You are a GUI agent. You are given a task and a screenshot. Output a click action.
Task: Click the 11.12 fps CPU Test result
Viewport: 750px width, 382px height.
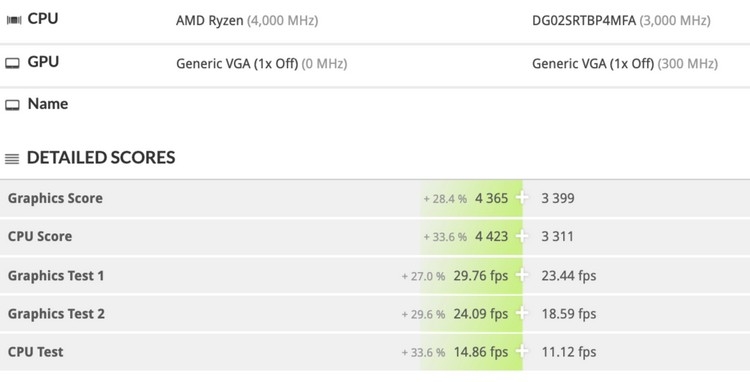[x=569, y=352]
